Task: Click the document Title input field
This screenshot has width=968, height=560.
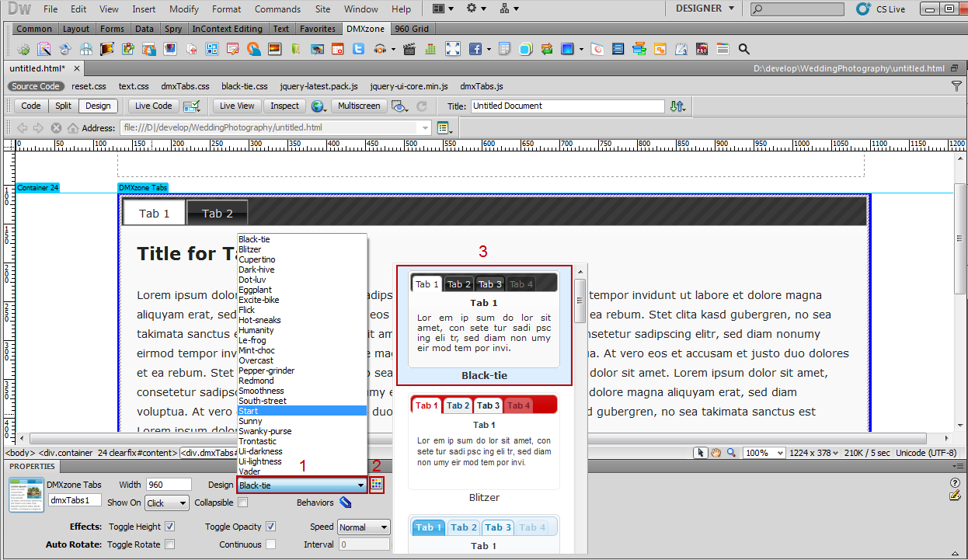Action: [x=567, y=106]
